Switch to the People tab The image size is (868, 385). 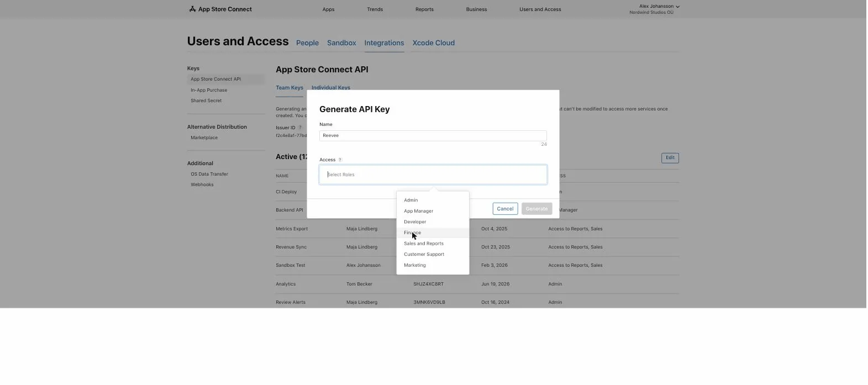tap(307, 43)
